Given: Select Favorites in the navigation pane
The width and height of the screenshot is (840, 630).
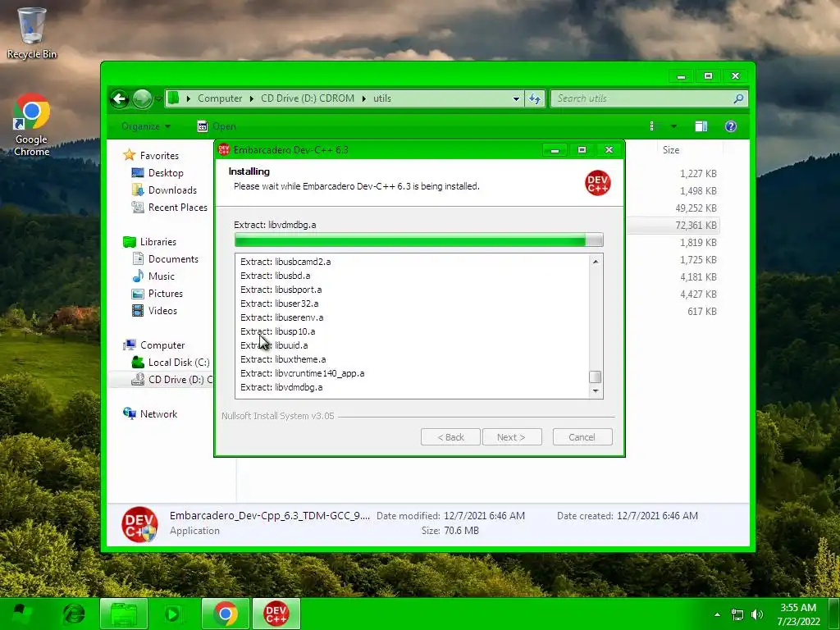Looking at the screenshot, I should pyautogui.click(x=159, y=155).
